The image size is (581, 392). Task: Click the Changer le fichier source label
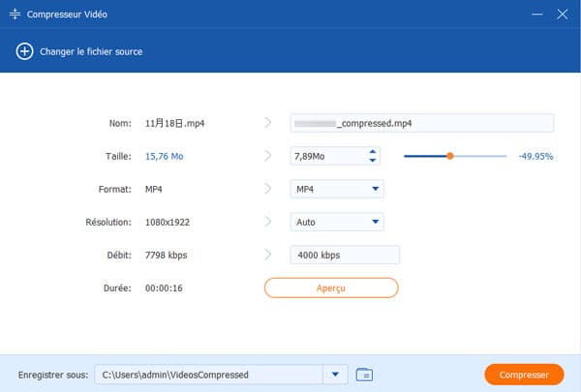tap(90, 51)
